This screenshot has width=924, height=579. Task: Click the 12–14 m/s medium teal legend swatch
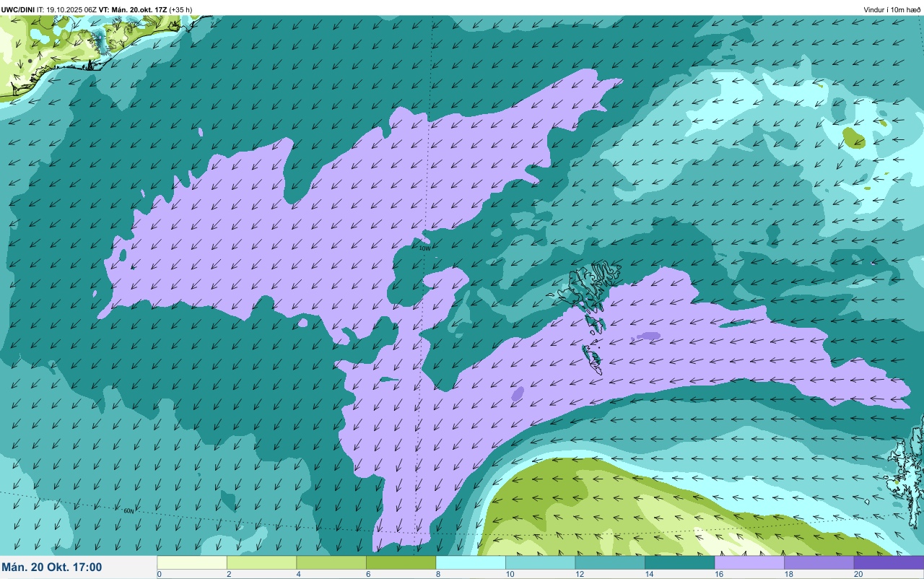(x=610, y=562)
